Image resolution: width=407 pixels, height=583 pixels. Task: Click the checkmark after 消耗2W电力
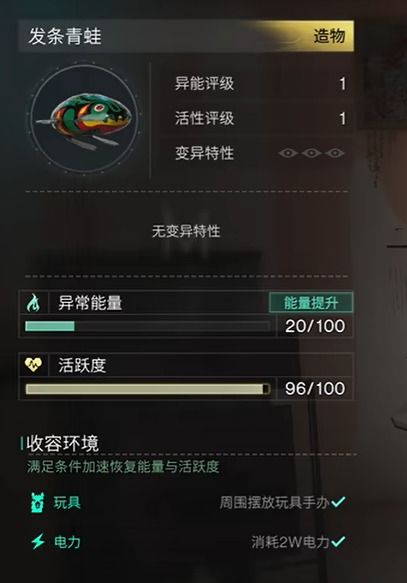click(338, 541)
